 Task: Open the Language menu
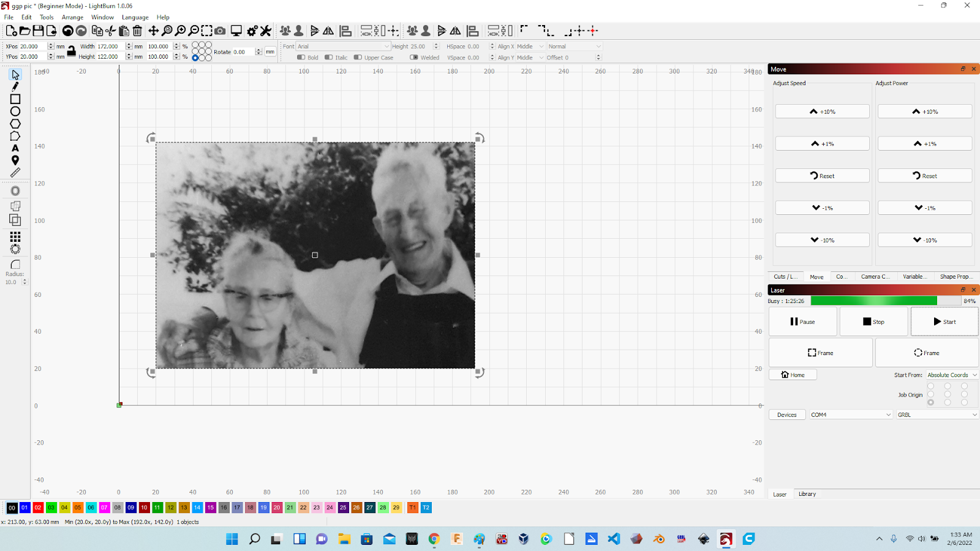[135, 17]
